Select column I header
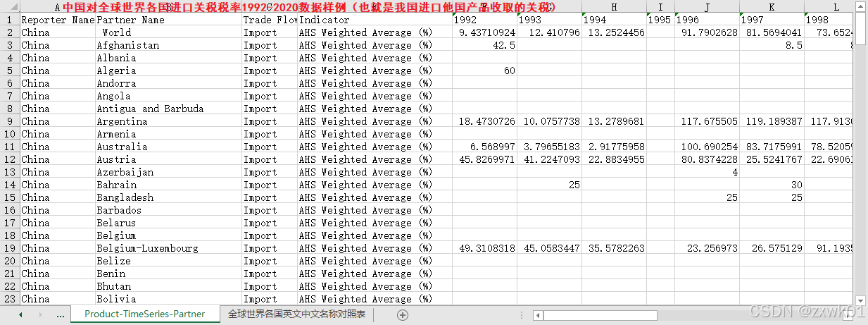This screenshot has width=868, height=325. click(660, 6)
